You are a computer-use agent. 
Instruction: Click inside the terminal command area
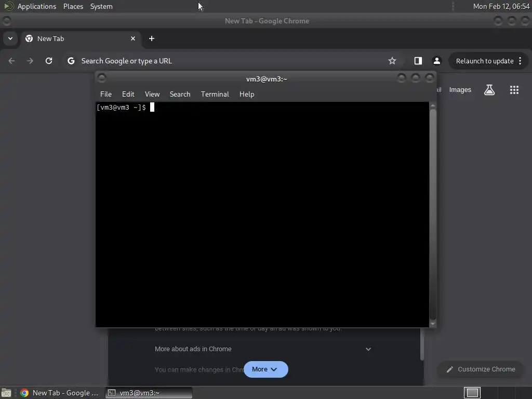click(262, 215)
